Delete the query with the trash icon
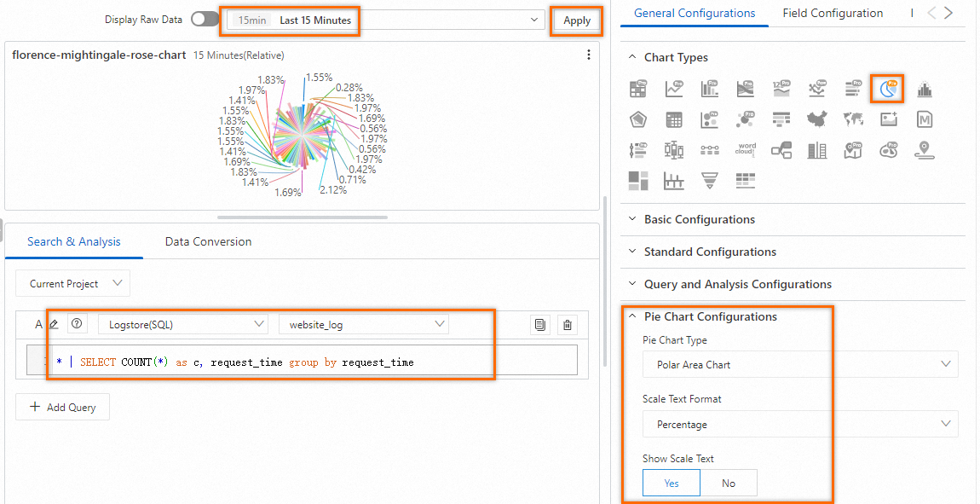980x504 pixels. (x=568, y=325)
